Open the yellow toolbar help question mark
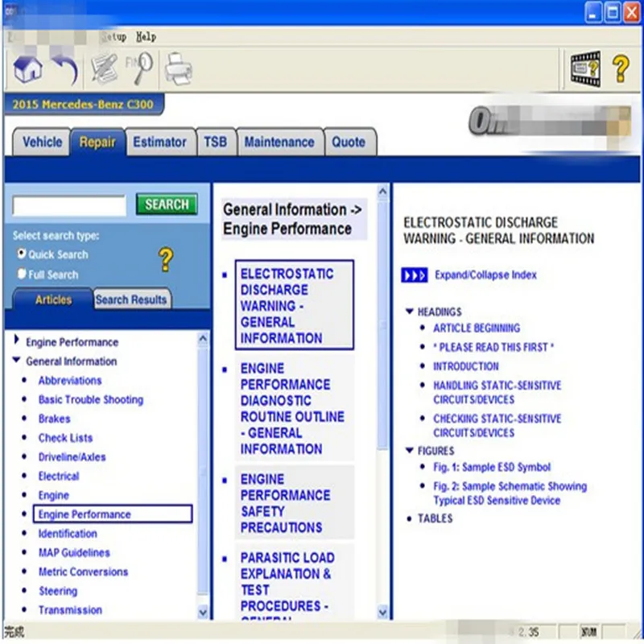Viewport: 644px width, 644px height. pyautogui.click(x=620, y=68)
